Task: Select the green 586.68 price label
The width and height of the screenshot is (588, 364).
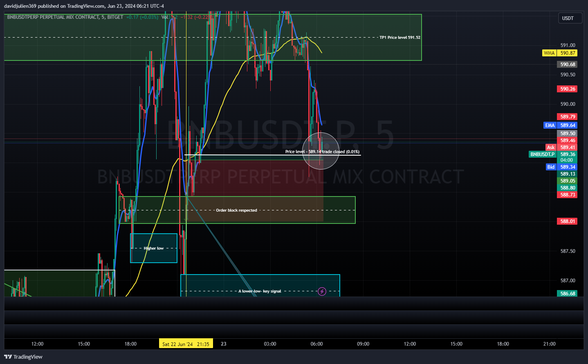Action: point(568,294)
